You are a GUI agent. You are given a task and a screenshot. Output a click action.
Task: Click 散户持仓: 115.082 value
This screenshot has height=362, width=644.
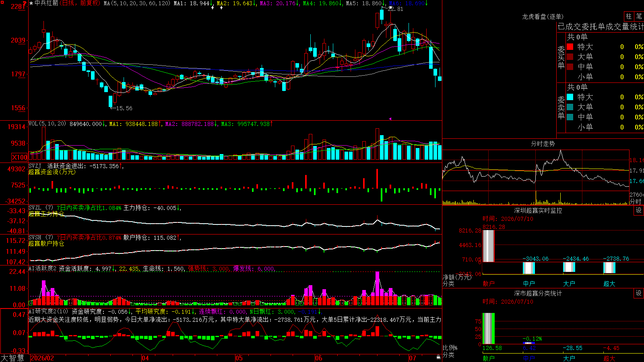(x=150, y=238)
